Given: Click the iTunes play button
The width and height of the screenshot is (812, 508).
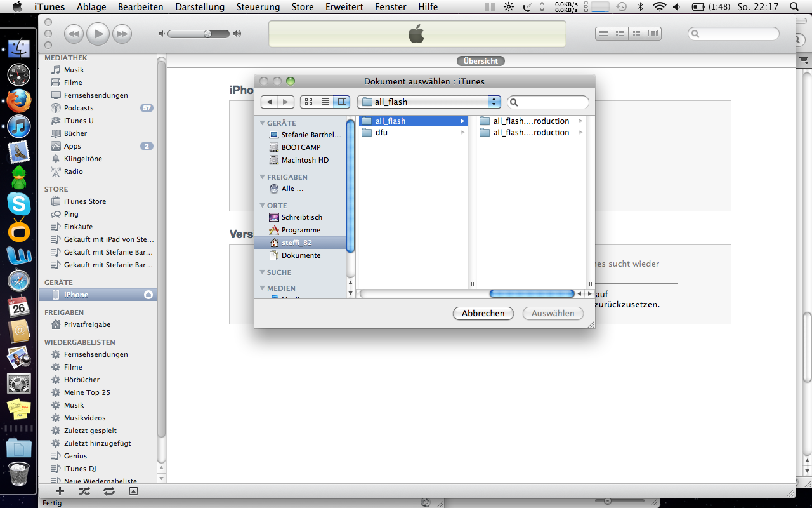Looking at the screenshot, I should pos(98,34).
